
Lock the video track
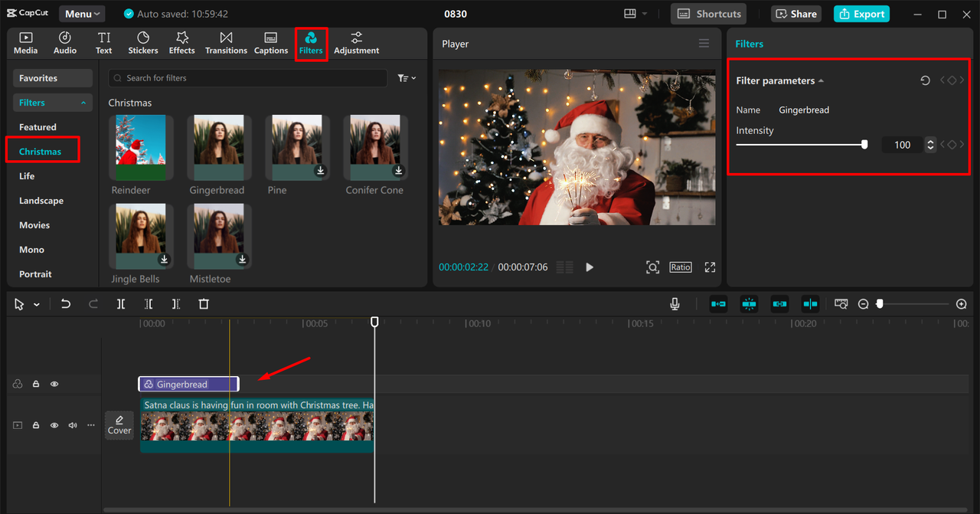pos(36,425)
